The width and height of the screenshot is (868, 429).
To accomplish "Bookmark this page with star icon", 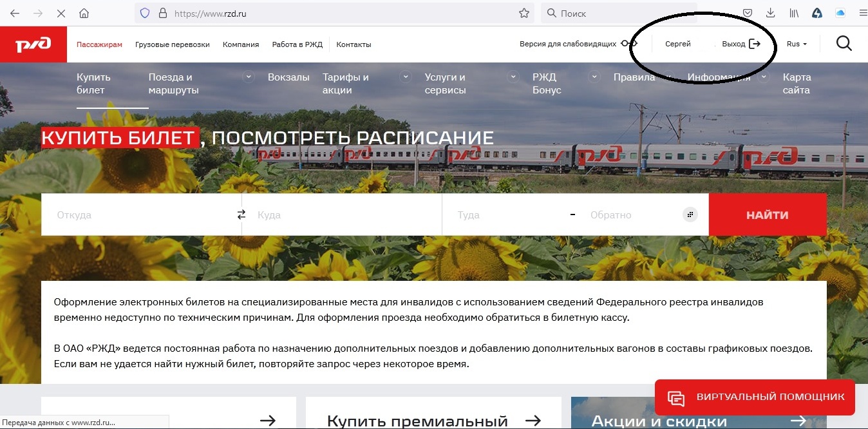I will pos(524,13).
